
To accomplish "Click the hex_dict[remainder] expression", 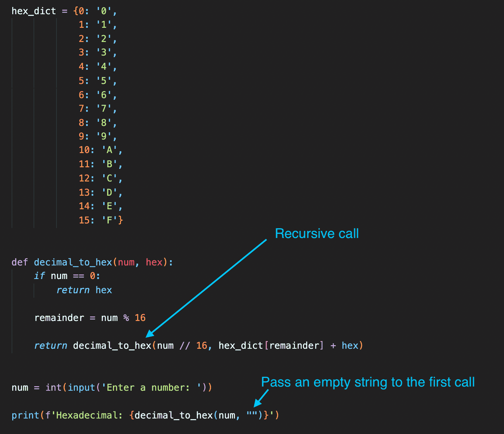I will (270, 346).
